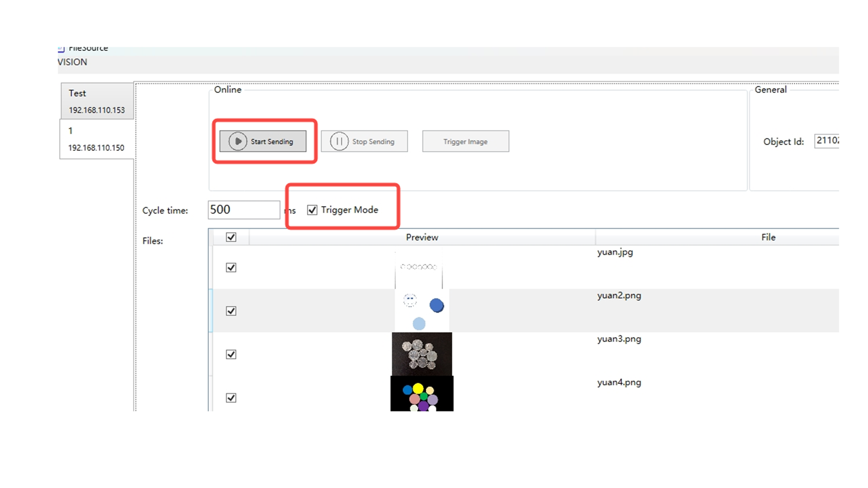The height and width of the screenshot is (488, 868).
Task: Uncheck the yuan.jpg file checkbox
Action: coord(231,267)
